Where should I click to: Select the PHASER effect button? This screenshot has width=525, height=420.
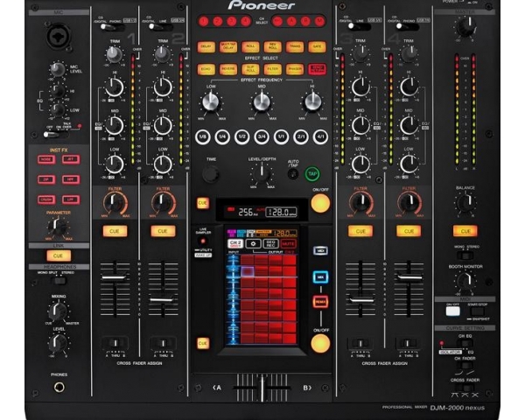[x=295, y=69]
